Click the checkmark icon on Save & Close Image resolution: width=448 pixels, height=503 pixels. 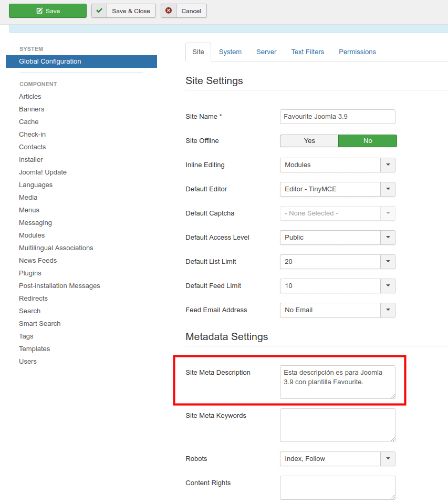click(99, 11)
